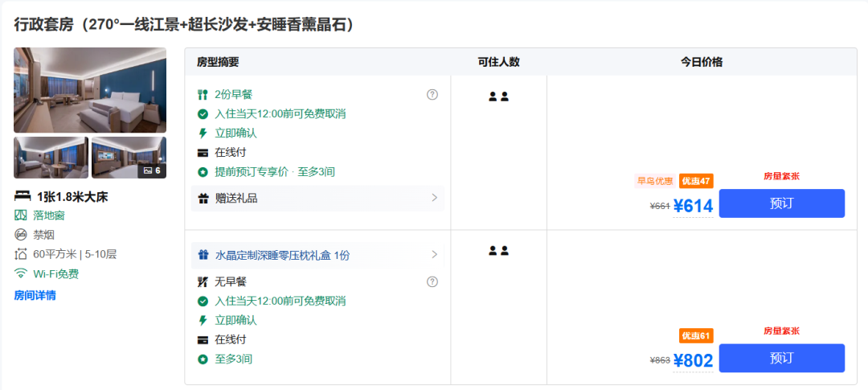The height and width of the screenshot is (390, 868).
Task: Click the 今日价格 column header
Action: pos(702,62)
